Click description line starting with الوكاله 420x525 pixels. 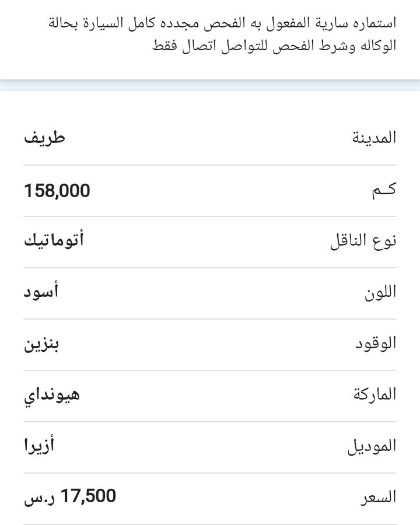tap(274, 45)
